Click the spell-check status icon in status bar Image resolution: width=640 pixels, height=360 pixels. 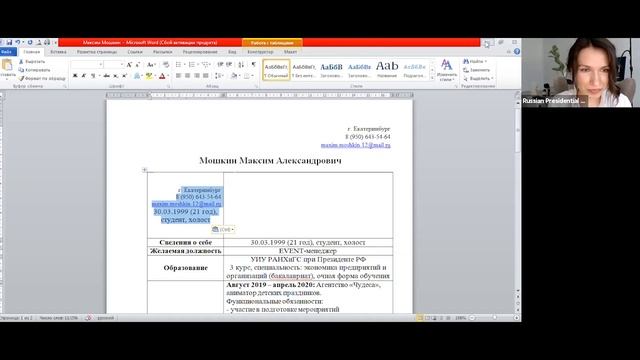point(88,318)
